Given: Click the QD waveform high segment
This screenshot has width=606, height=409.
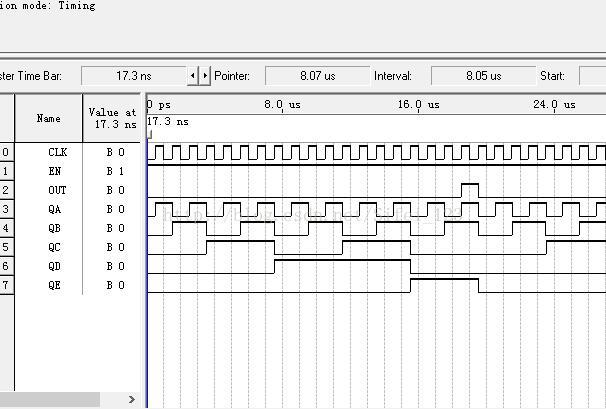Looking at the screenshot, I should tap(342, 266).
